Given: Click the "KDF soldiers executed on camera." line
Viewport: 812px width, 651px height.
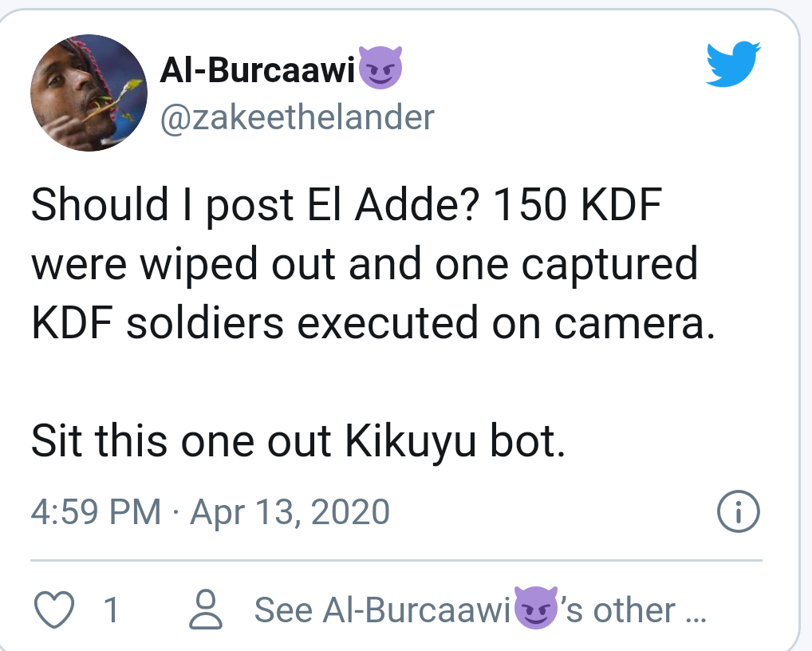Looking at the screenshot, I should [x=371, y=325].
